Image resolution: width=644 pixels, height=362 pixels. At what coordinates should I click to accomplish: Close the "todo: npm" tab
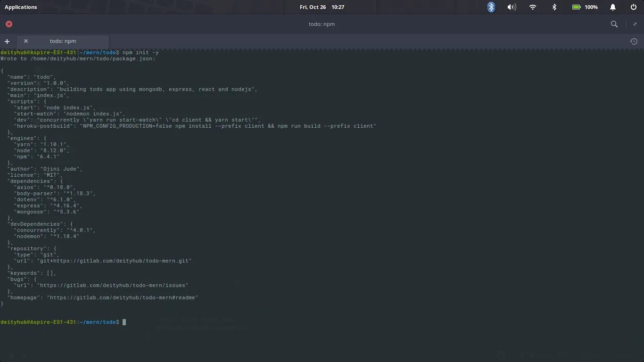(x=26, y=41)
